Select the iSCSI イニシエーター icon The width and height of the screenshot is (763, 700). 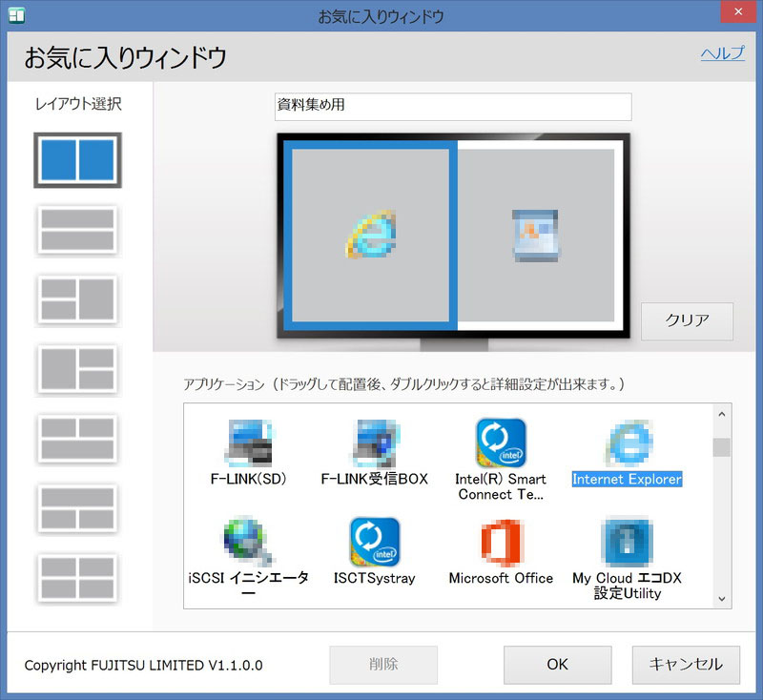[x=248, y=543]
